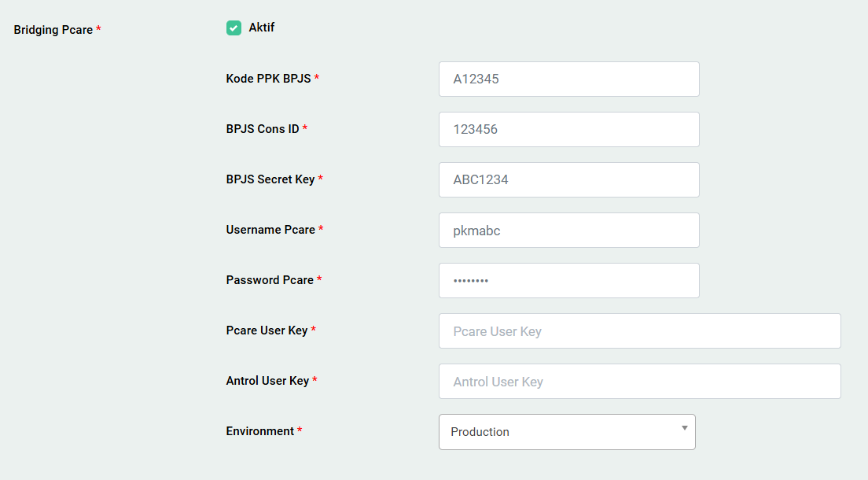Screen dimensions: 868x480
Task: Select the Antrol User Key field
Action: coord(640,382)
